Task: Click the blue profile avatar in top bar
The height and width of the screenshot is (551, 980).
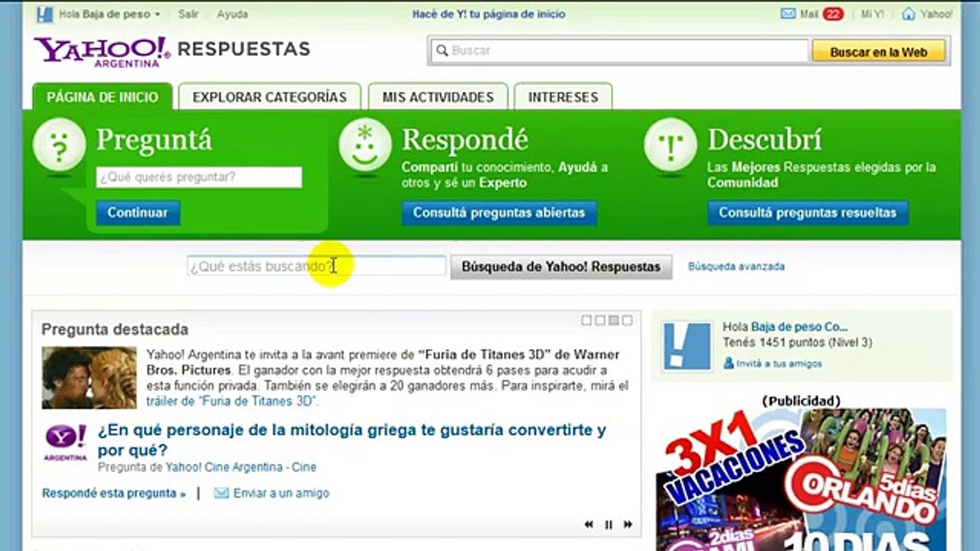Action: click(x=44, y=14)
